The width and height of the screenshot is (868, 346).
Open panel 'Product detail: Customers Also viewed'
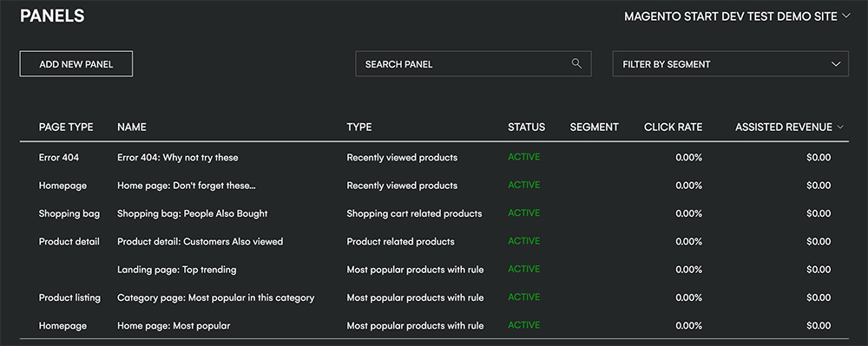point(201,242)
